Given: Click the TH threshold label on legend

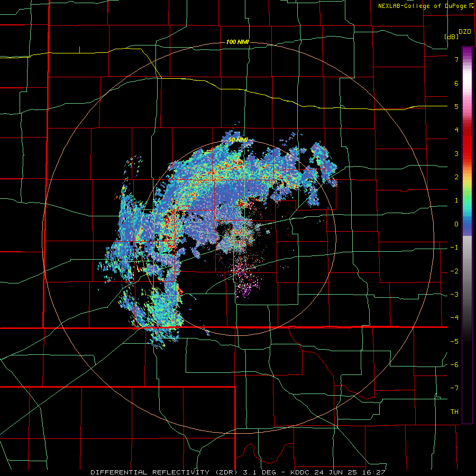Looking at the screenshot, I should [454, 412].
